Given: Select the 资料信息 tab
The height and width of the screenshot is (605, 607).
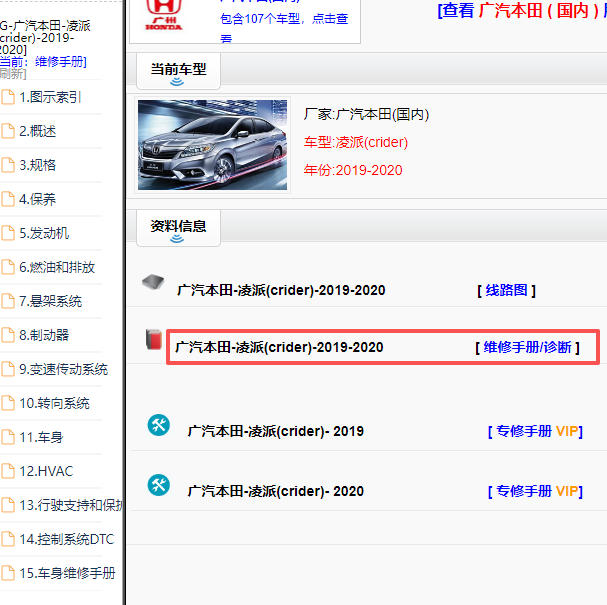Looking at the screenshot, I should click(x=178, y=228).
